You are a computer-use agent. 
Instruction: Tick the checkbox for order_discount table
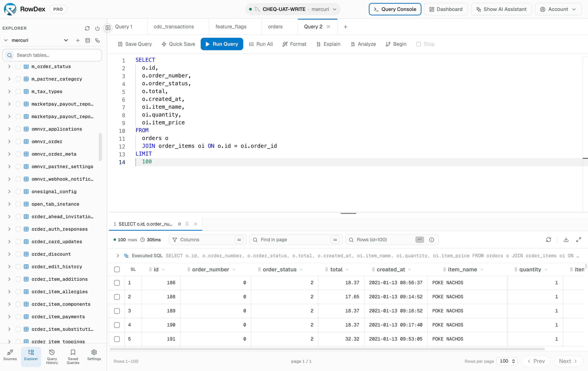[18, 254]
